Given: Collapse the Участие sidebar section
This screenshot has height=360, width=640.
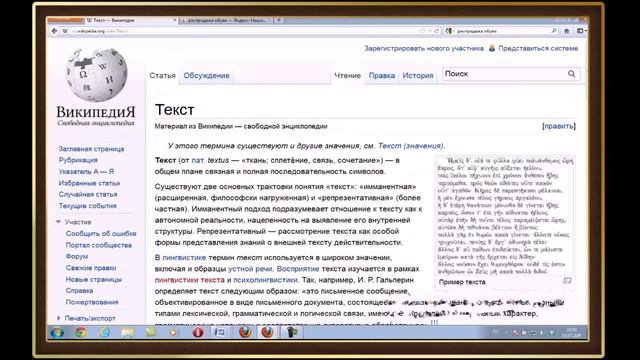Looking at the screenshot, I should (58, 222).
